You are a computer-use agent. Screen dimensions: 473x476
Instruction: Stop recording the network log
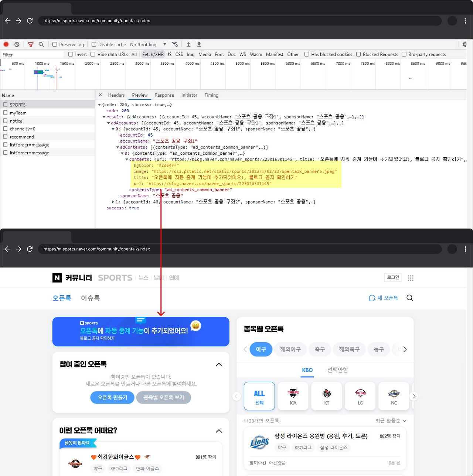click(x=6, y=44)
